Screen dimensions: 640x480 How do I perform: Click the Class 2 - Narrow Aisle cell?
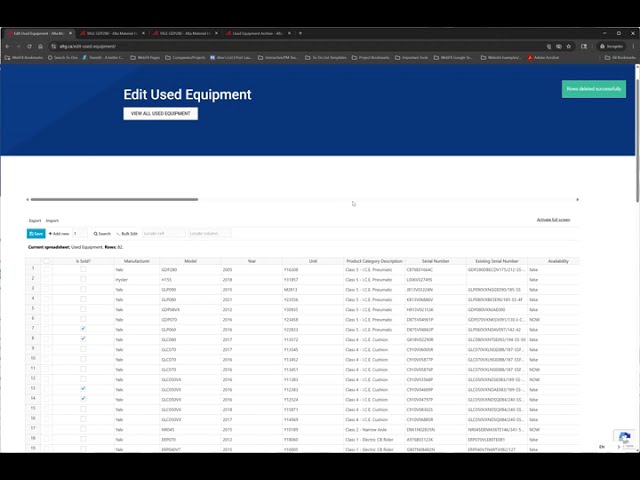click(x=374, y=430)
